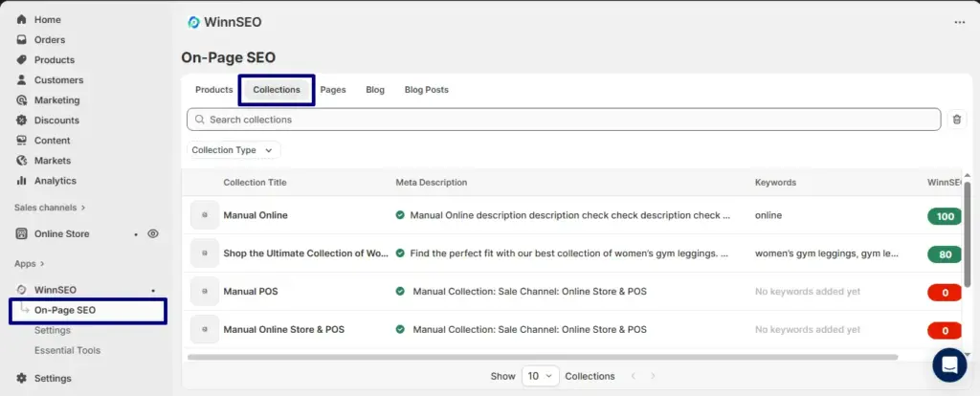Viewport: 980px width, 396px height.
Task: Click score badge 0 for Manual POS
Action: pos(945,293)
